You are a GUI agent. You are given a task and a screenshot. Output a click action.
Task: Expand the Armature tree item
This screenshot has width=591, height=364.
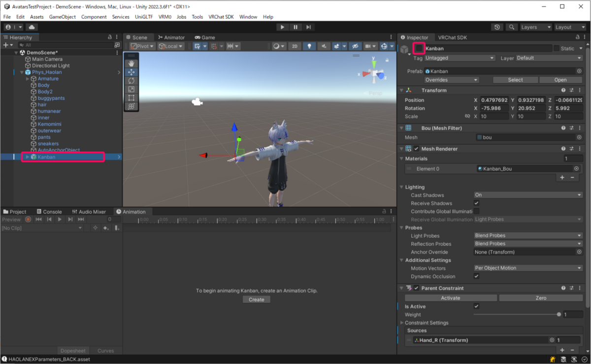(28, 79)
